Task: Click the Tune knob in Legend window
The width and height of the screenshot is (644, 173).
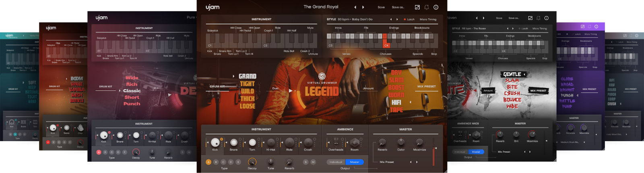Action: coord(271,162)
